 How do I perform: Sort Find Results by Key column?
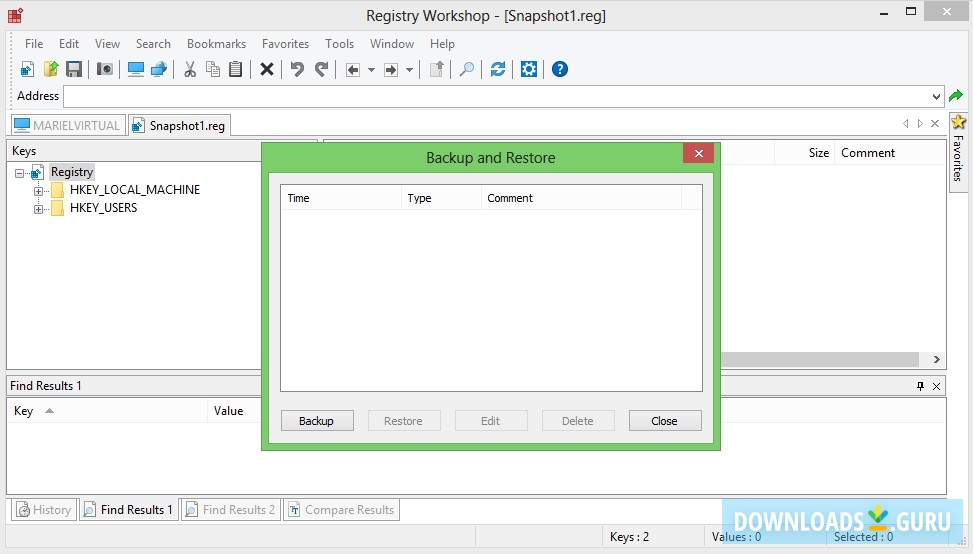tap(107, 411)
